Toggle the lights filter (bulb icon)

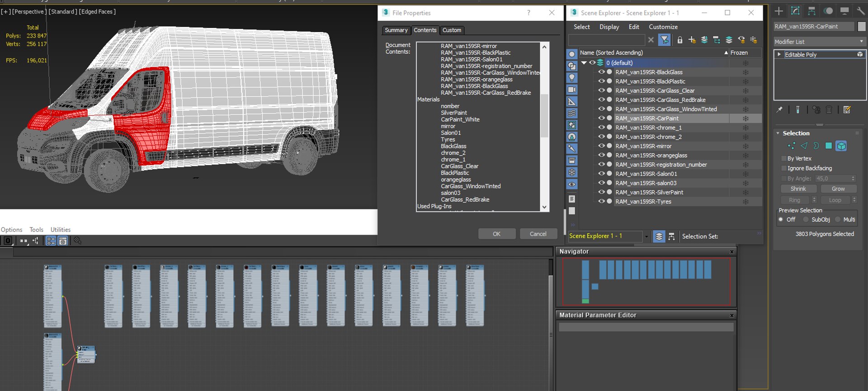[x=572, y=78]
